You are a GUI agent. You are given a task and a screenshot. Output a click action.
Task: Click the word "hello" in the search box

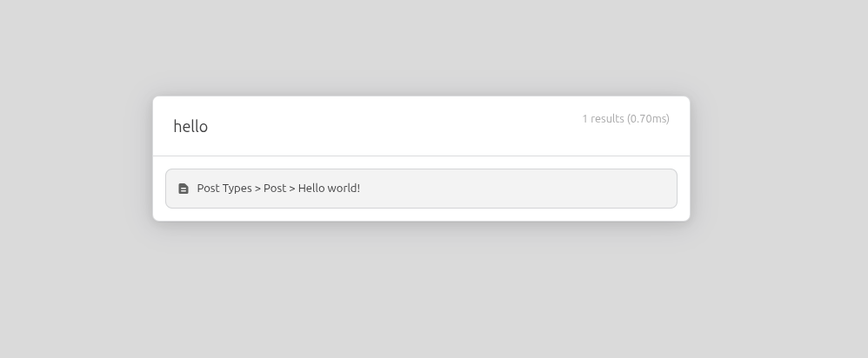point(190,127)
